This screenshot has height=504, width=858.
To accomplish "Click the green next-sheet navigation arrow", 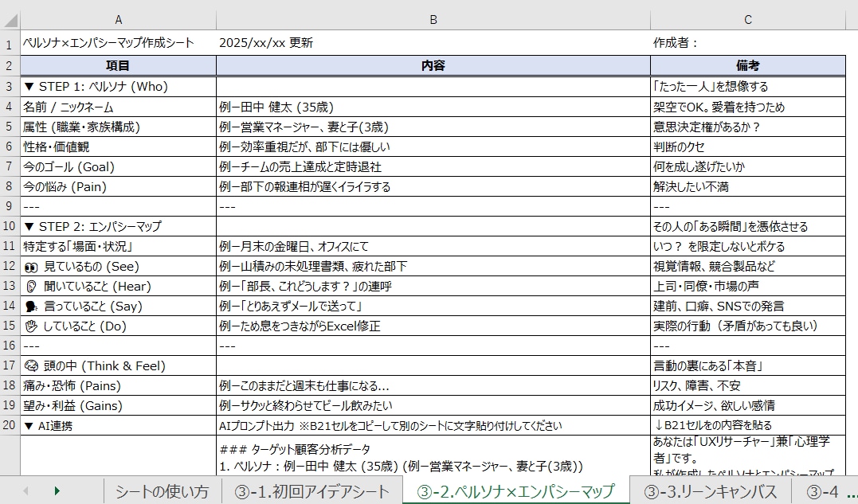I will [57, 491].
